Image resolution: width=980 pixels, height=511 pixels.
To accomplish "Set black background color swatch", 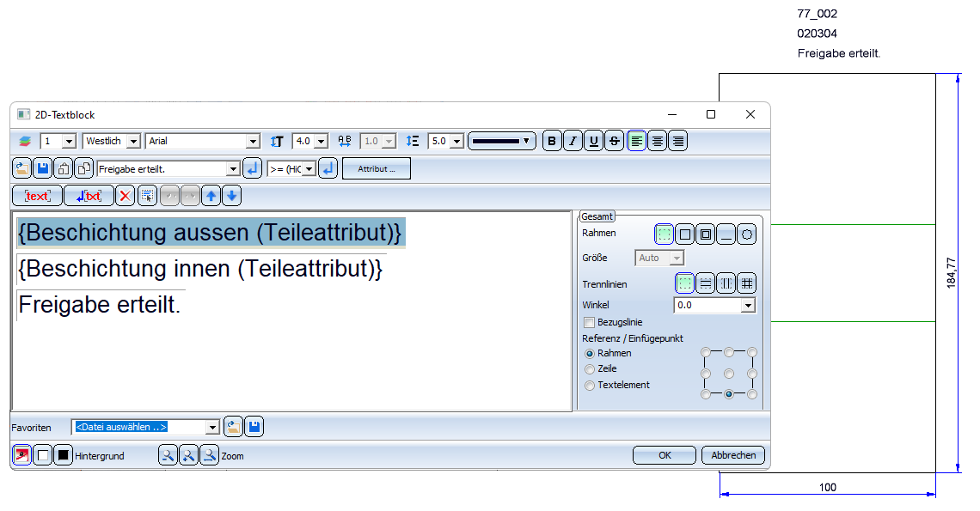I will click(x=63, y=456).
